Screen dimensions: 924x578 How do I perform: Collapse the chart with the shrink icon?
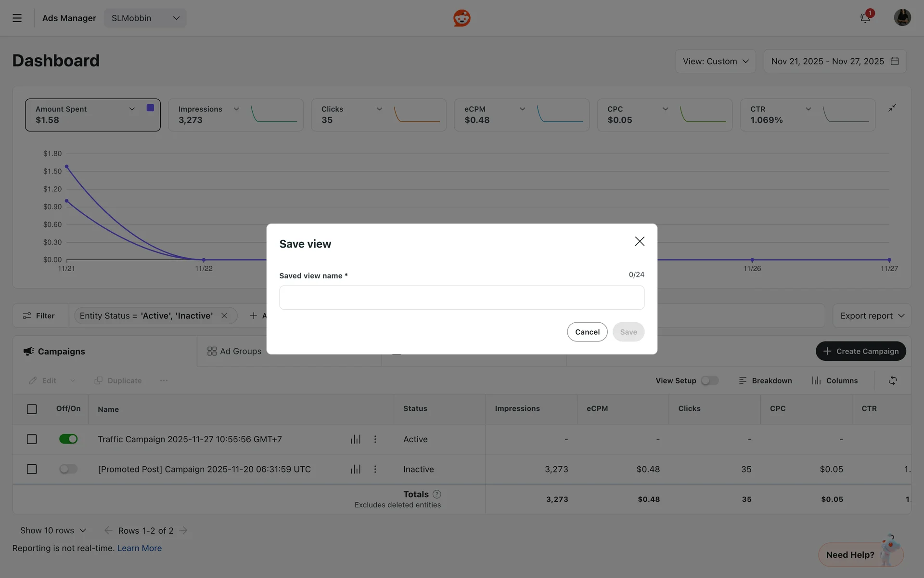click(892, 108)
